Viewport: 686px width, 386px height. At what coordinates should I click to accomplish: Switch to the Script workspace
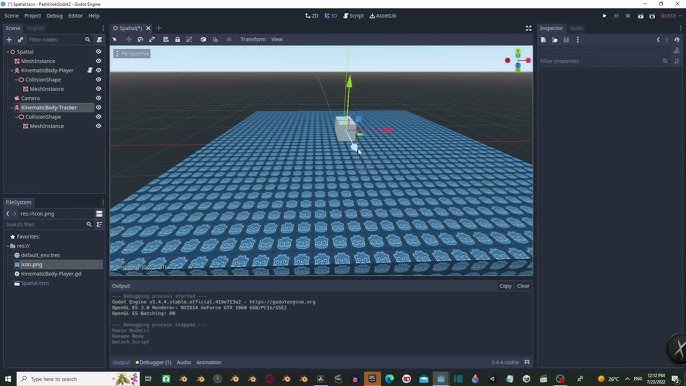pyautogui.click(x=354, y=16)
